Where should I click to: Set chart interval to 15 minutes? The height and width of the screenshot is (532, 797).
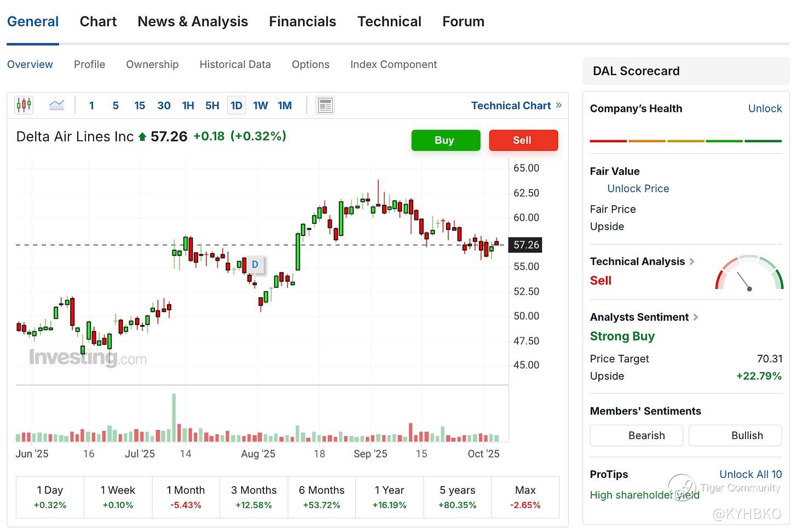click(140, 106)
